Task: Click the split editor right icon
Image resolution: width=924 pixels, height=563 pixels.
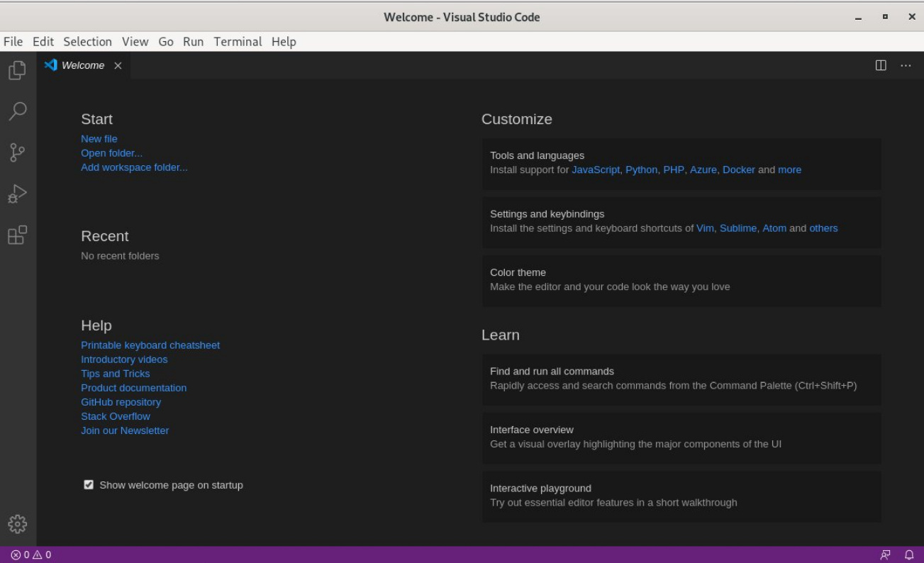Action: (881, 65)
